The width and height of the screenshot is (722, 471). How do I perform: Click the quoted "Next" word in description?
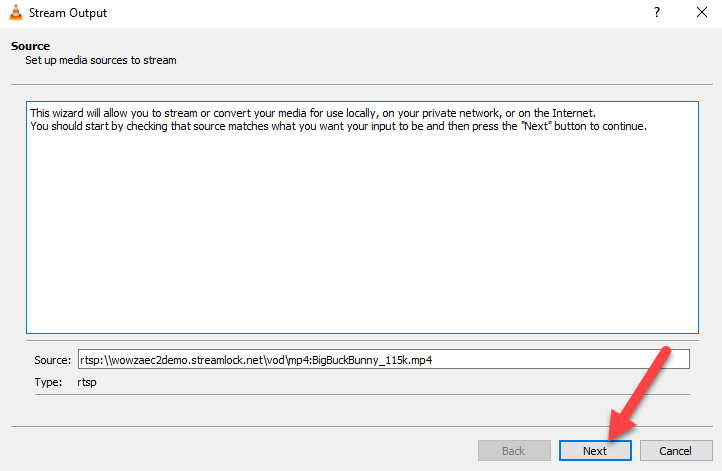pos(537,126)
